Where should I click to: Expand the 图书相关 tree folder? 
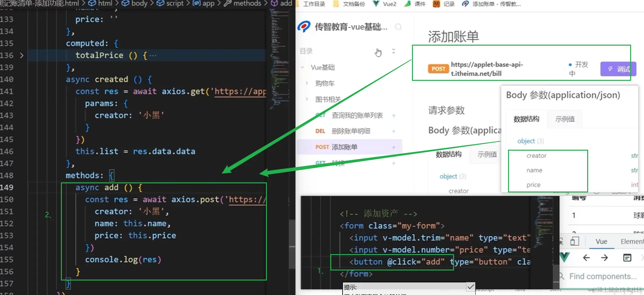point(307,99)
